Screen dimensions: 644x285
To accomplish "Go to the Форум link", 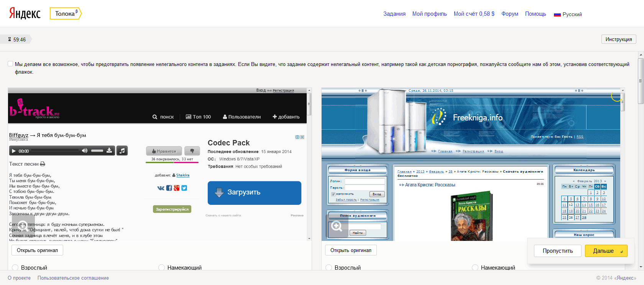I will pos(510,14).
